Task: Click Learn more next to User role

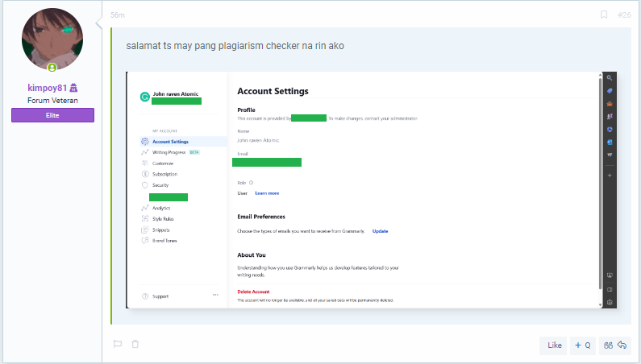Action: point(267,193)
